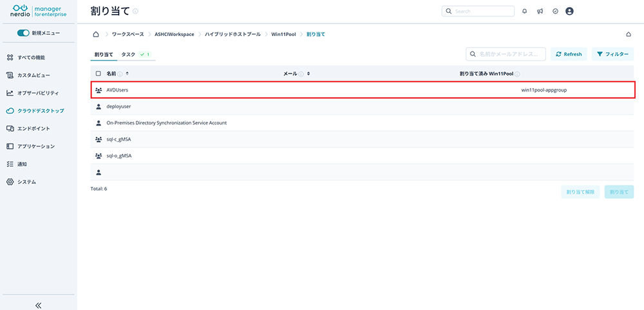Click the エンドポイント device icon
Screen dimensions: 644x310
[x=11, y=128]
